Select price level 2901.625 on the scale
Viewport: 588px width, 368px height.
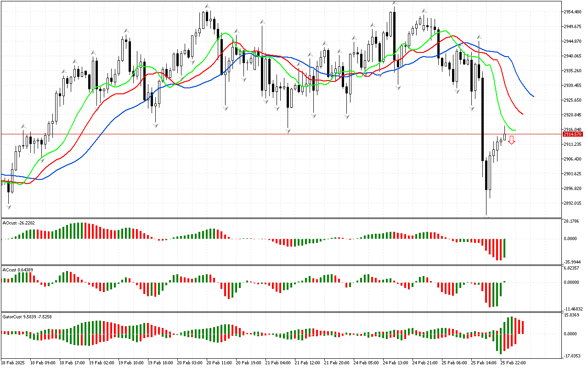tap(573, 174)
